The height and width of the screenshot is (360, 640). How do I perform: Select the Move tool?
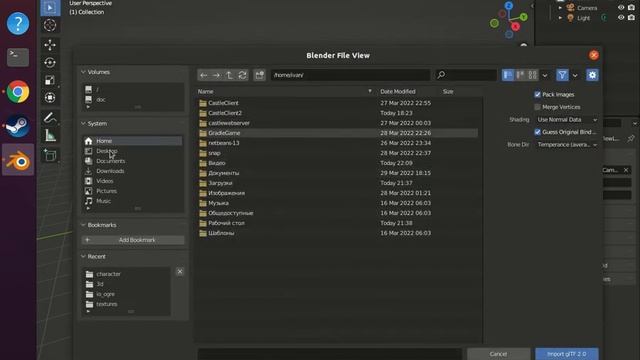point(50,44)
